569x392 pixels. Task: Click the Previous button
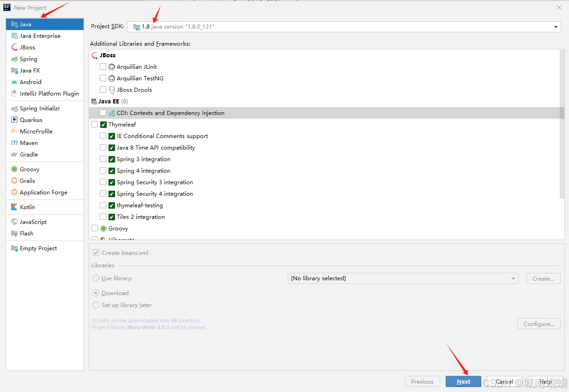click(x=422, y=381)
